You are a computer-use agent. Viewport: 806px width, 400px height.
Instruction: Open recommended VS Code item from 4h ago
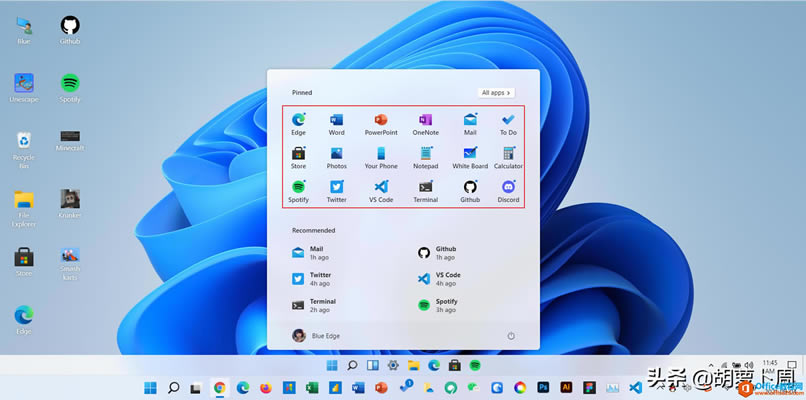tap(439, 279)
